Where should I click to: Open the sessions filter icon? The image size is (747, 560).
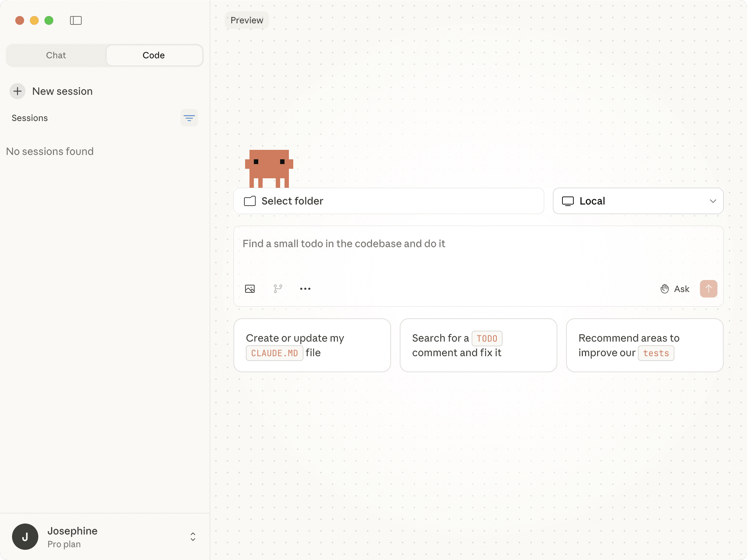[x=189, y=118]
